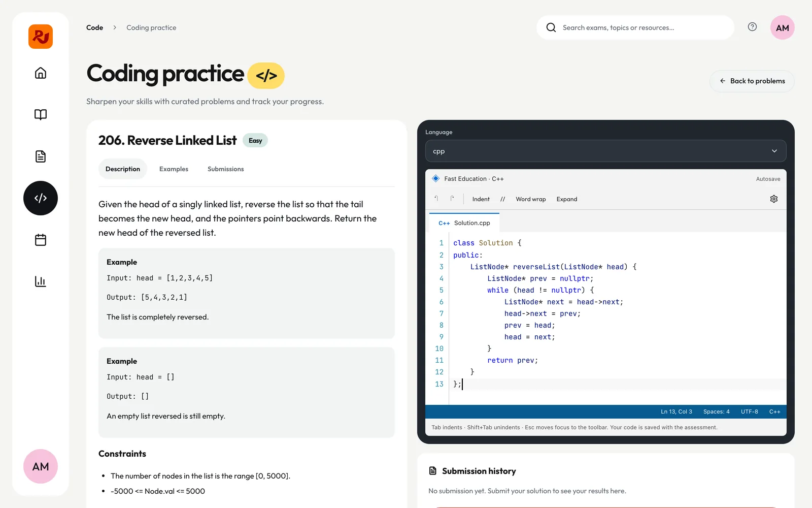812x508 pixels.
Task: Click 'class Solution {' code line
Action: point(487,243)
